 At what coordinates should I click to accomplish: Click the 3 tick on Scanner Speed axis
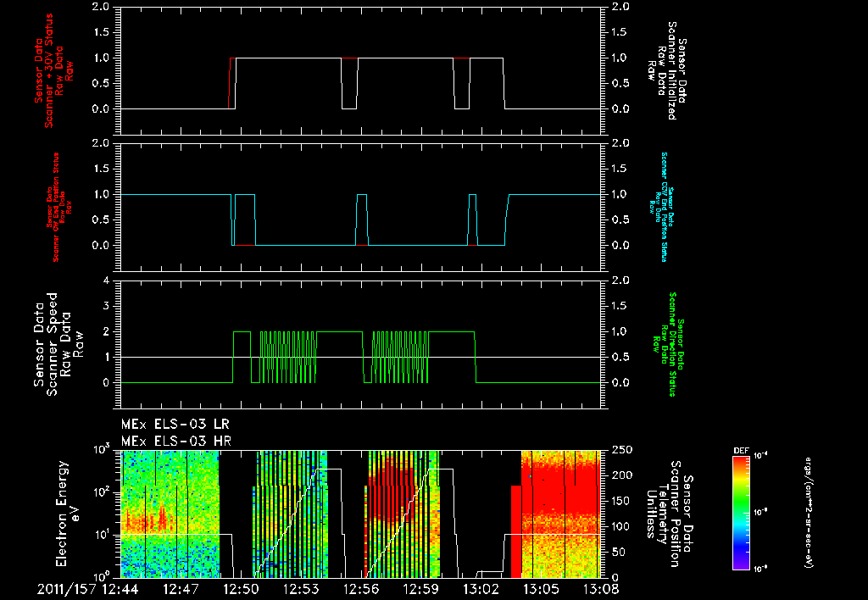107,306
